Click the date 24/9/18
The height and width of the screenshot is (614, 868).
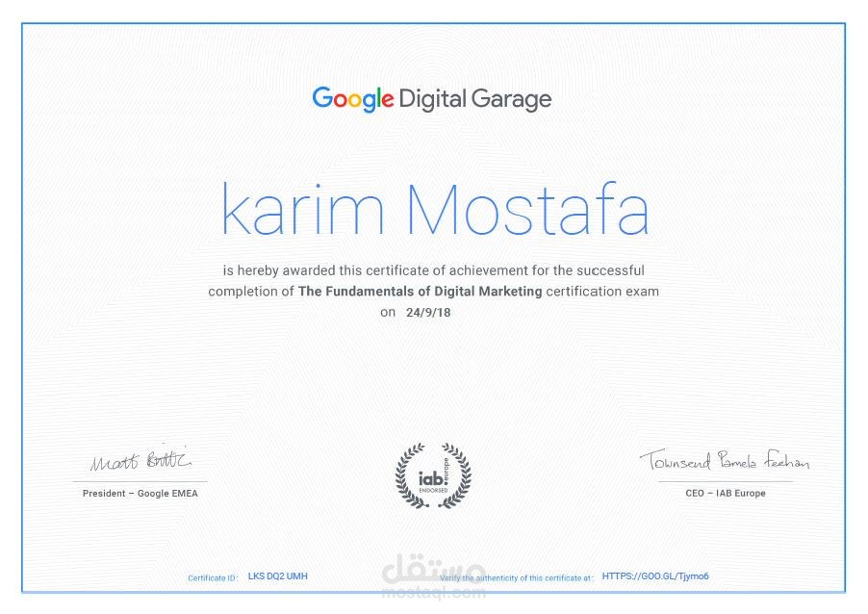[428, 312]
